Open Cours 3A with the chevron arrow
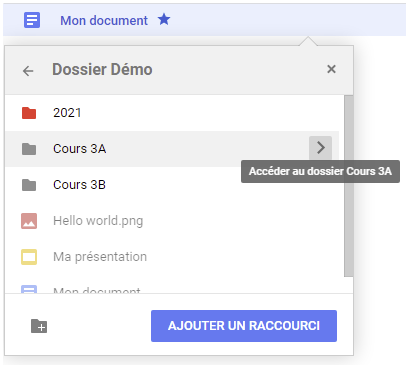The width and height of the screenshot is (406, 365). (x=320, y=147)
